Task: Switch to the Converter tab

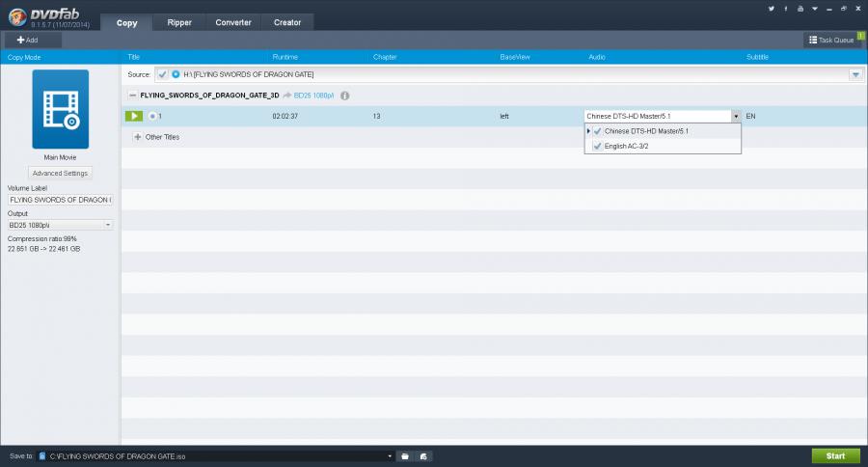Action: click(233, 23)
